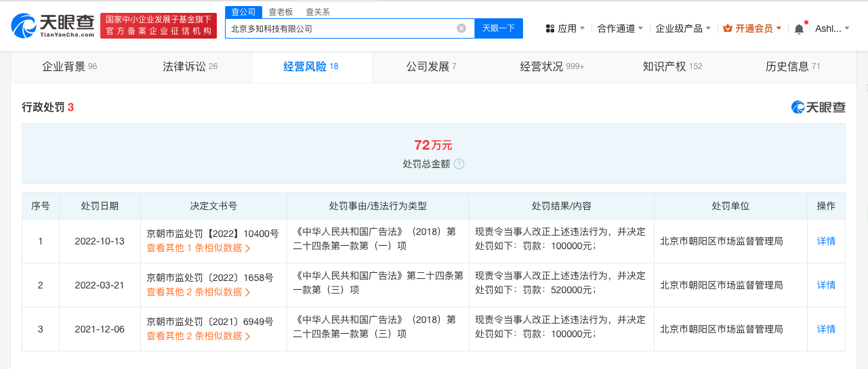
Task: Open the 知识产权 tab
Action: [673, 66]
